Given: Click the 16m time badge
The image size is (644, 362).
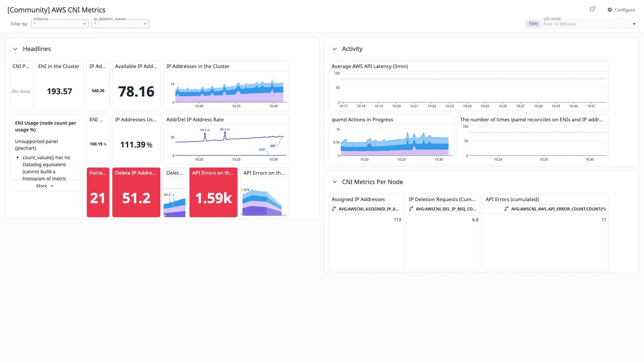Looking at the screenshot, I should coord(533,24).
